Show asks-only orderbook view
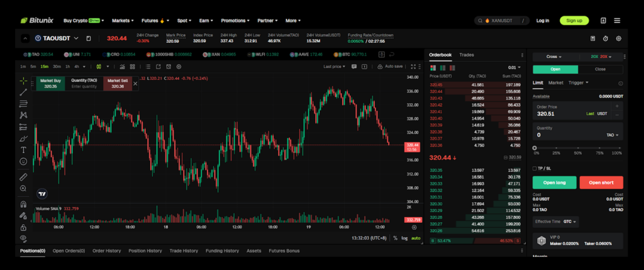This screenshot has height=270, width=644. pos(452,68)
